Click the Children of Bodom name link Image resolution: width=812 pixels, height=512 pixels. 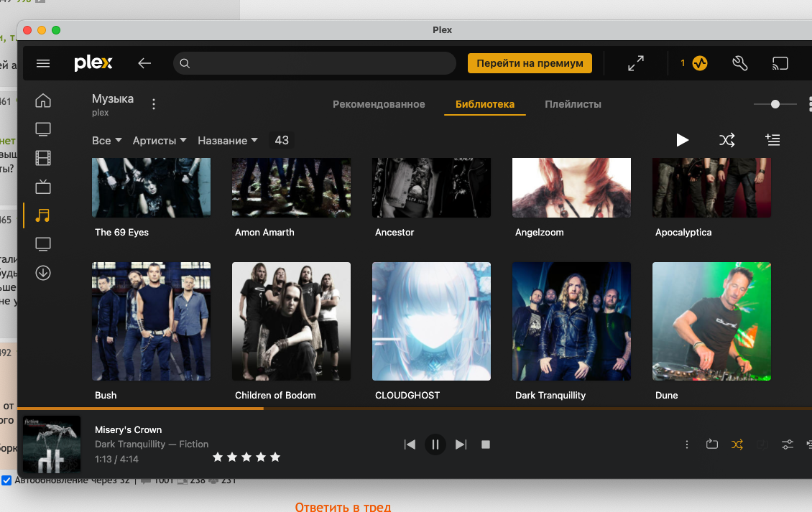(275, 395)
